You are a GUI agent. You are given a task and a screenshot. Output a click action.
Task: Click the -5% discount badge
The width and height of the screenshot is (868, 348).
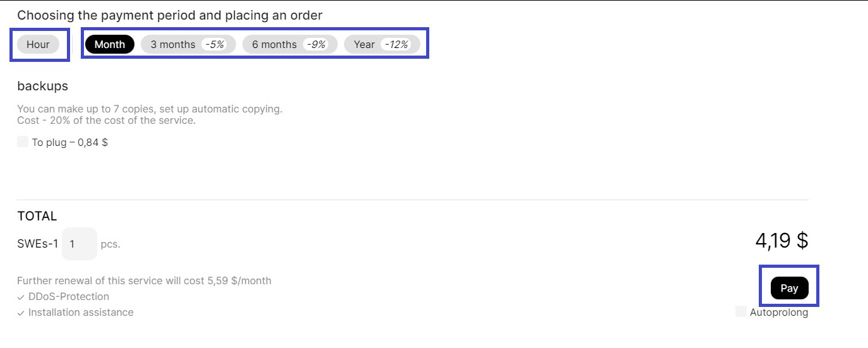[215, 44]
